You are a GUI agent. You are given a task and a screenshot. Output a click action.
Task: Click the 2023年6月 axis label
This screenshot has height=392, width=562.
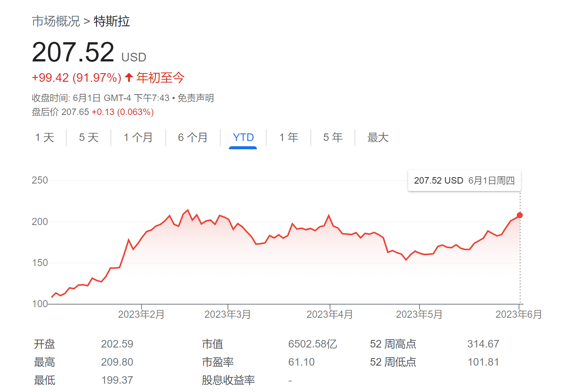519,314
